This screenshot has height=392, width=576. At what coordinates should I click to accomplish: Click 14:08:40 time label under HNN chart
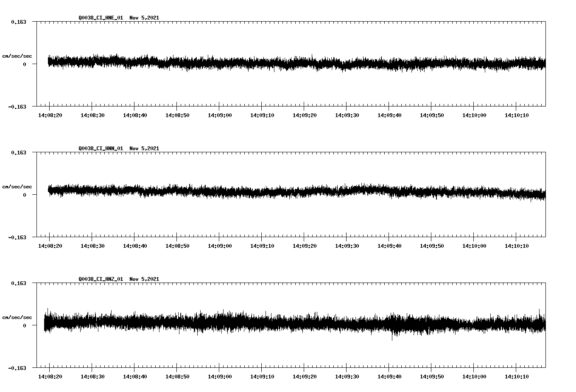point(135,246)
